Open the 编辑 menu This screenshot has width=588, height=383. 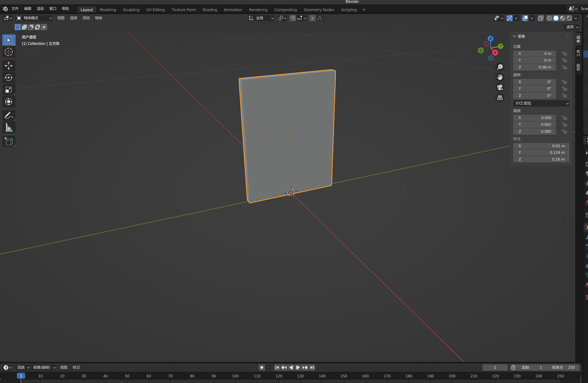[x=28, y=9]
